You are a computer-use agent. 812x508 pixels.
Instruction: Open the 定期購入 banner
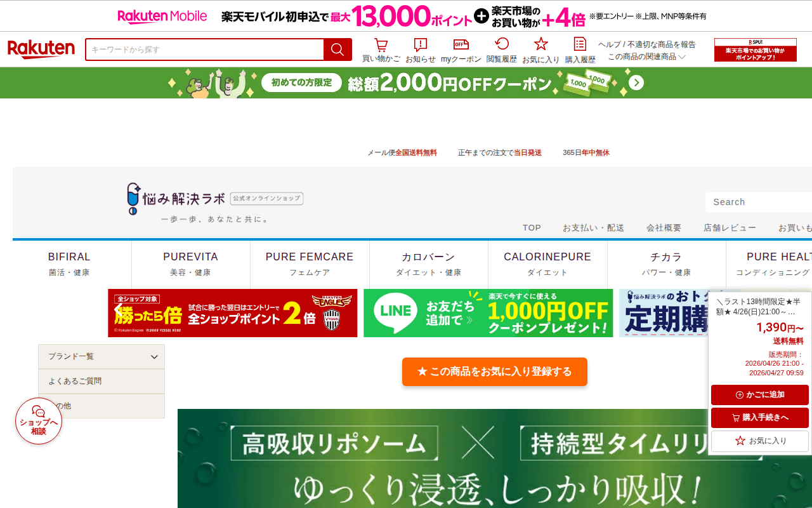click(x=664, y=313)
